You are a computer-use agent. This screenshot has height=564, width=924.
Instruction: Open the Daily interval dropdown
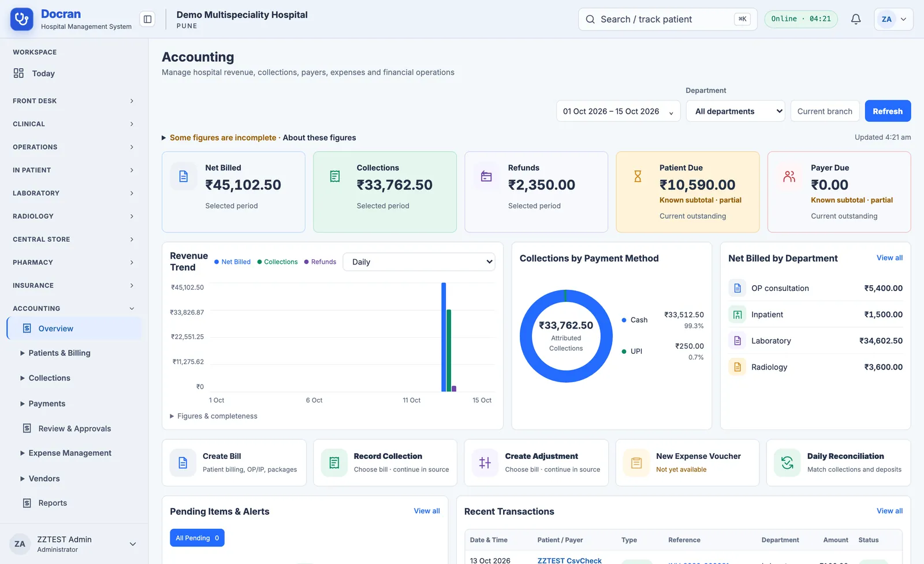pyautogui.click(x=419, y=262)
